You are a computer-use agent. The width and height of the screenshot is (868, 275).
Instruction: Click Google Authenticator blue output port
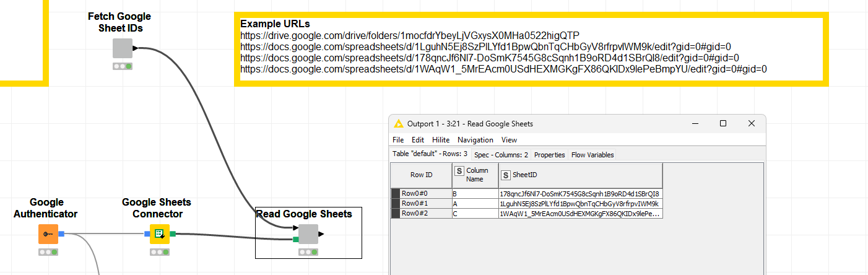point(61,234)
